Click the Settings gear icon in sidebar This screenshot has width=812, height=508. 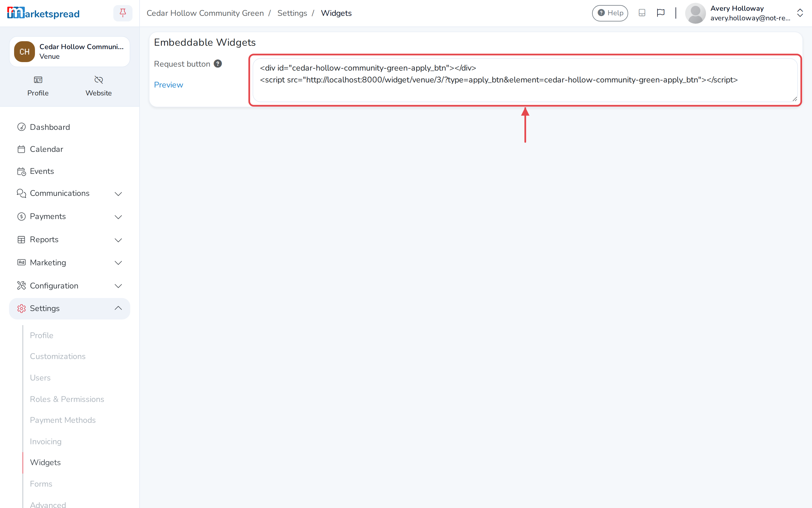[x=21, y=308]
